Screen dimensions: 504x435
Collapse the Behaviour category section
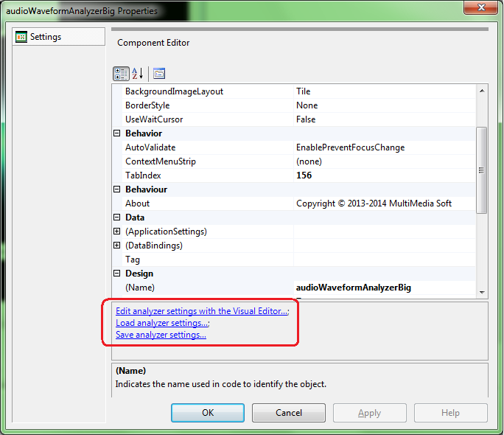point(116,189)
